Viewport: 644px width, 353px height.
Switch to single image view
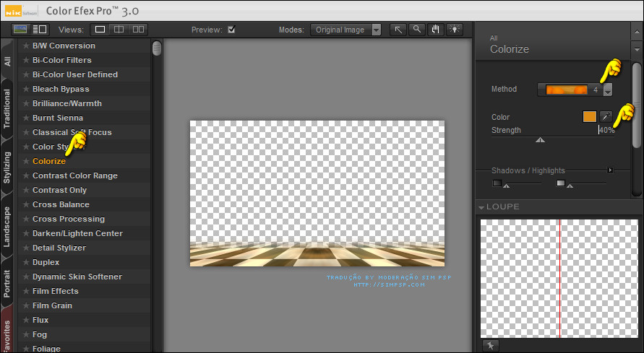[100, 30]
